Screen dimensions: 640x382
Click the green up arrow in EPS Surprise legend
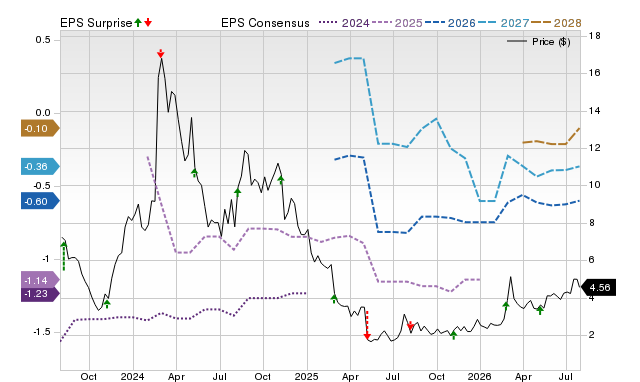click(138, 22)
